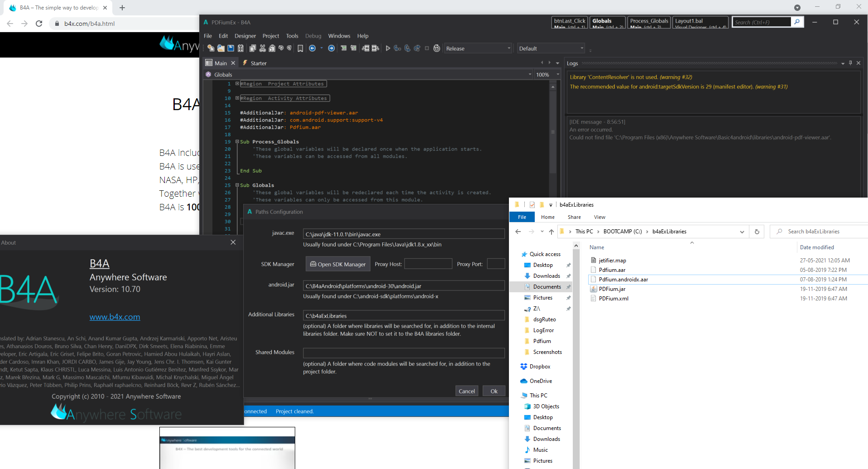
Task: Open the Release build configuration dropdown
Action: point(478,48)
